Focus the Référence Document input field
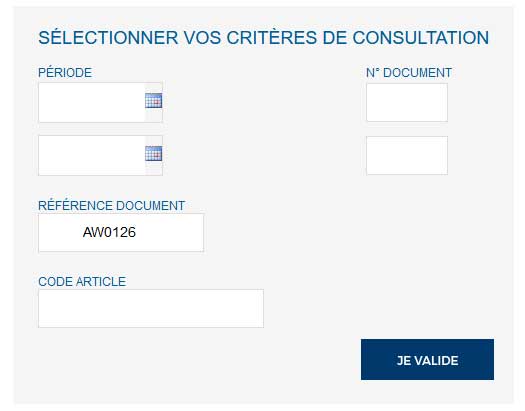Screen dimensions: 525x411 pyautogui.click(x=121, y=233)
